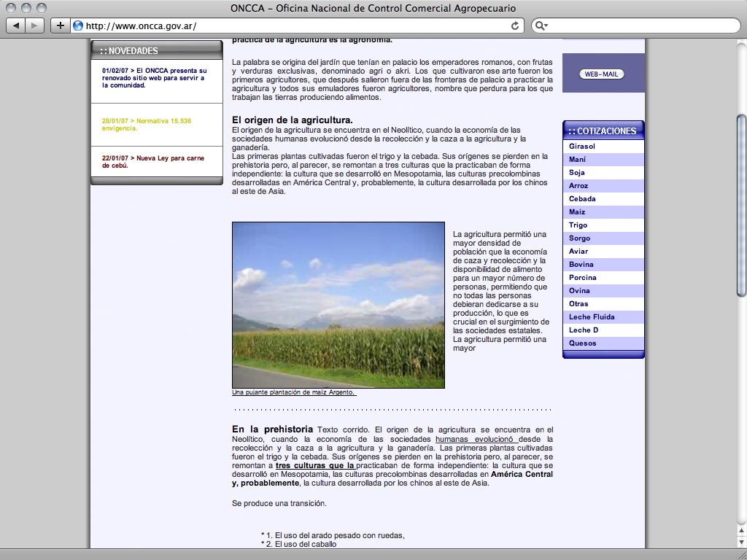
Task: Read the 01/02/07 ONCCA renewed website news
Action: coord(155,78)
